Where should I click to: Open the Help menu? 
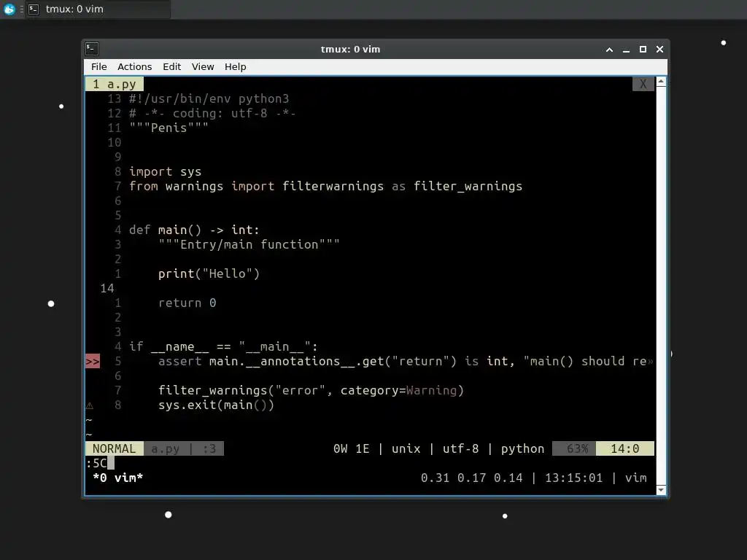point(236,66)
